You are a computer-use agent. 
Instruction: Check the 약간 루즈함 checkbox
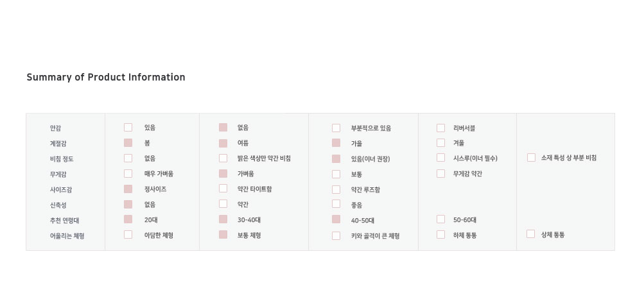point(336,189)
